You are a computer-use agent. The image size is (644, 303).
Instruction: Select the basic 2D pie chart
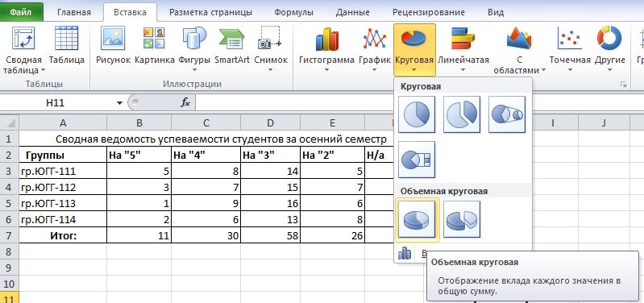click(417, 114)
